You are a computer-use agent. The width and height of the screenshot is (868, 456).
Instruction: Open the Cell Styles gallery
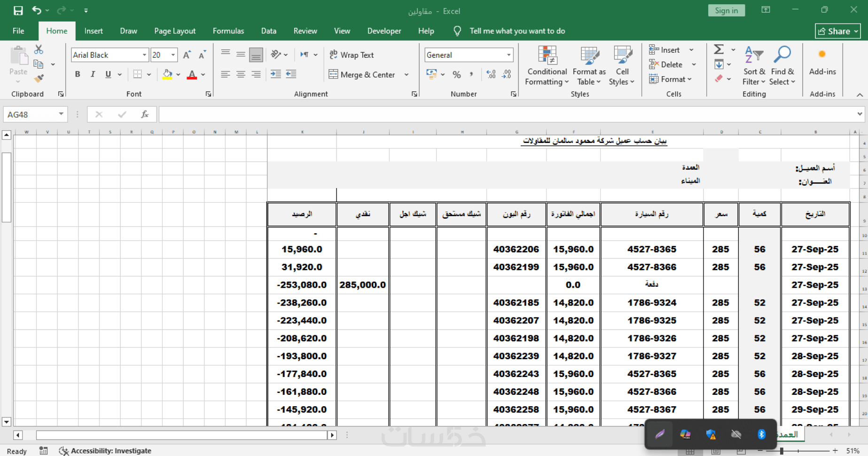pos(622,66)
